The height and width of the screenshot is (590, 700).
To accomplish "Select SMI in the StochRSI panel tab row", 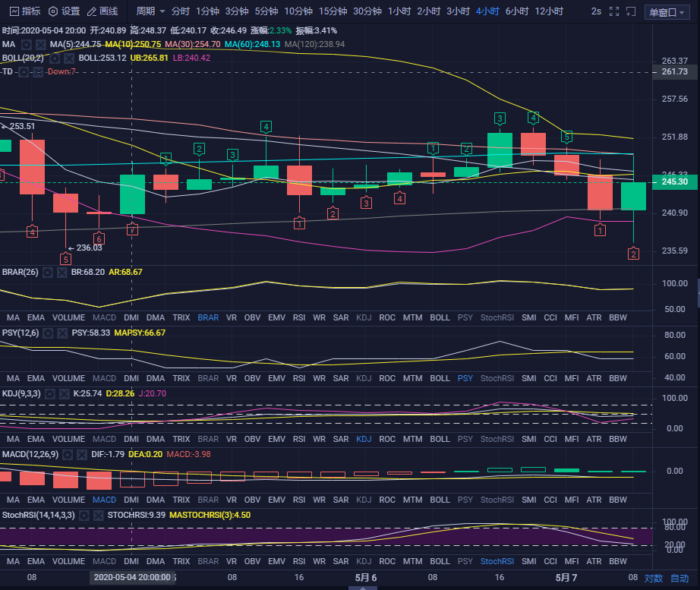I will point(529,561).
